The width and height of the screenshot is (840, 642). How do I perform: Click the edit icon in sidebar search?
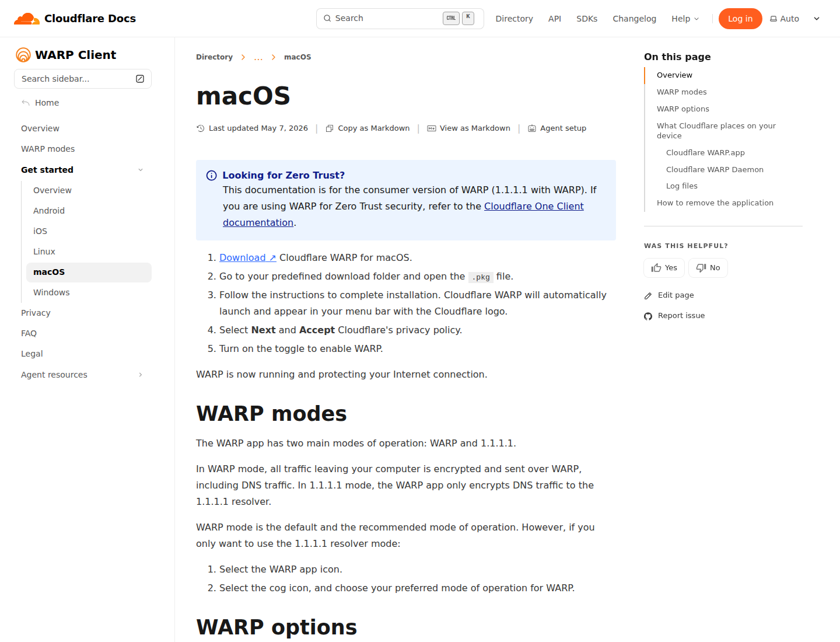coord(140,79)
